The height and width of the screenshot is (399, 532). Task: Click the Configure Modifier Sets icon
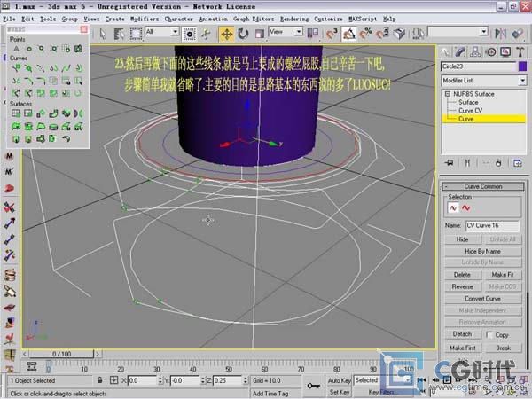(518, 163)
